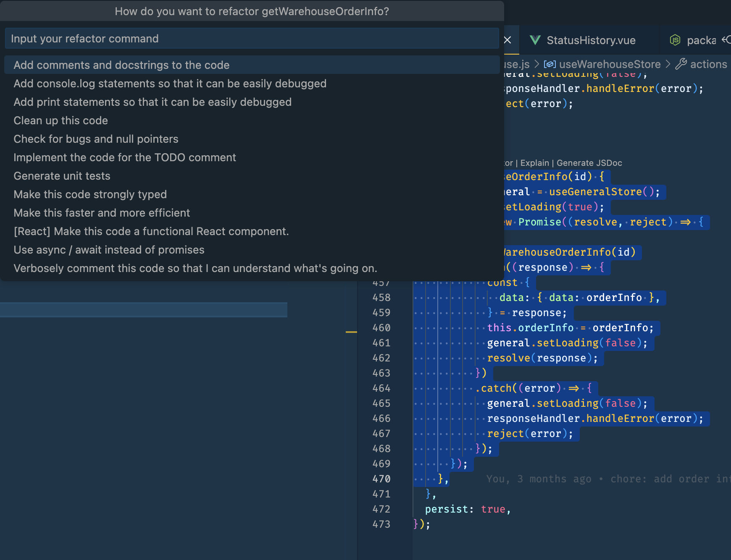The width and height of the screenshot is (731, 560).
Task: Choose 'Generate unit tests' option
Action: click(x=252, y=176)
